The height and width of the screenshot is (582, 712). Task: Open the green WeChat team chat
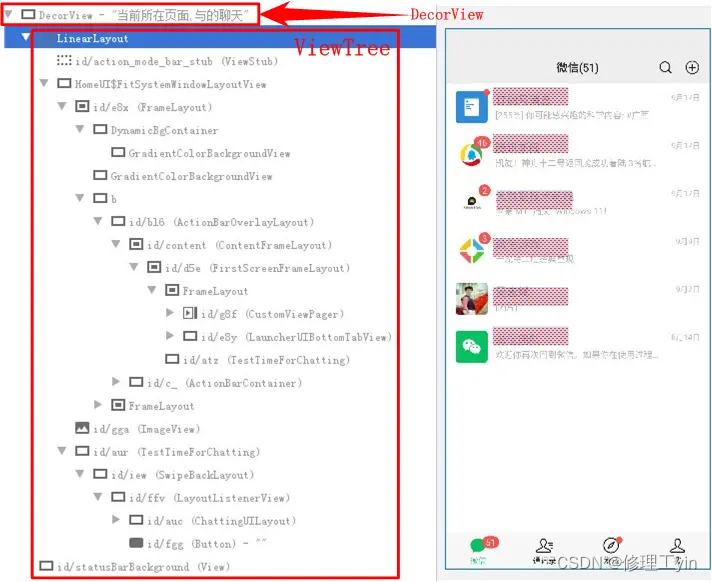tap(472, 347)
